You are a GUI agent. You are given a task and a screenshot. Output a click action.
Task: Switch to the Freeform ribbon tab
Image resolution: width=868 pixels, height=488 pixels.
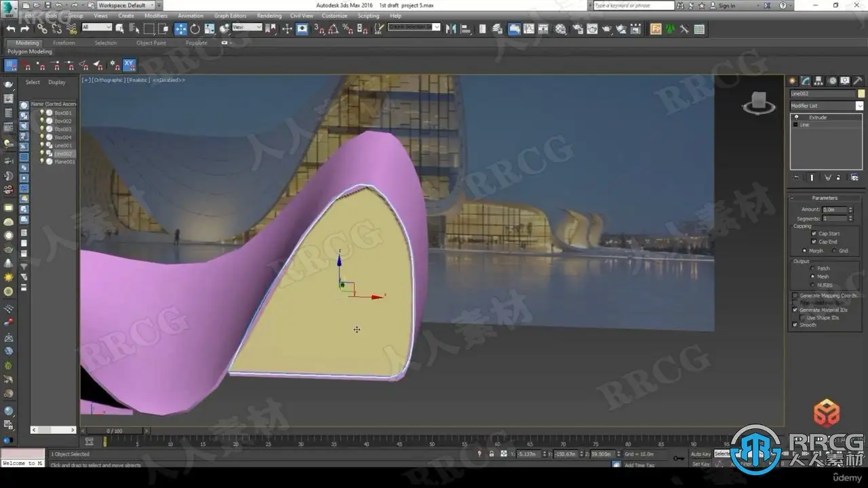pyautogui.click(x=64, y=43)
